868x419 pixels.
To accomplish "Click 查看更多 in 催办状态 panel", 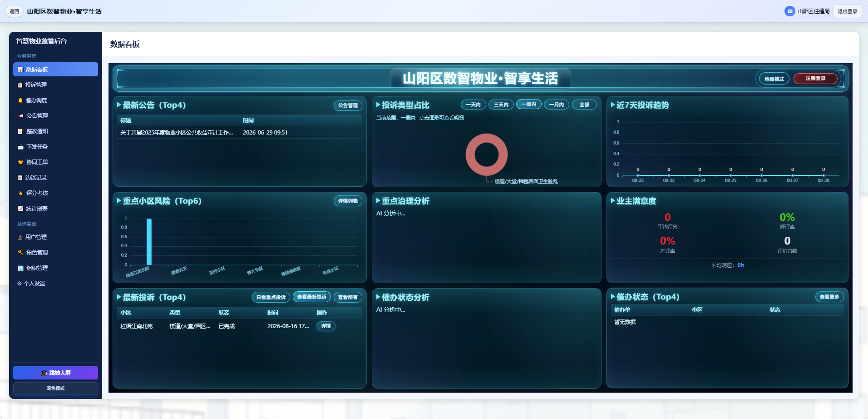I will [x=829, y=297].
